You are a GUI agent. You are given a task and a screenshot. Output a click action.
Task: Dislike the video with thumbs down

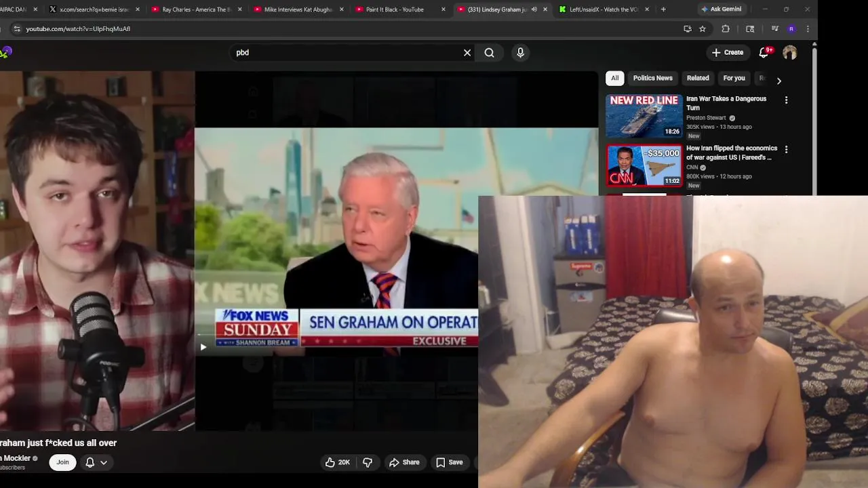[x=368, y=462]
